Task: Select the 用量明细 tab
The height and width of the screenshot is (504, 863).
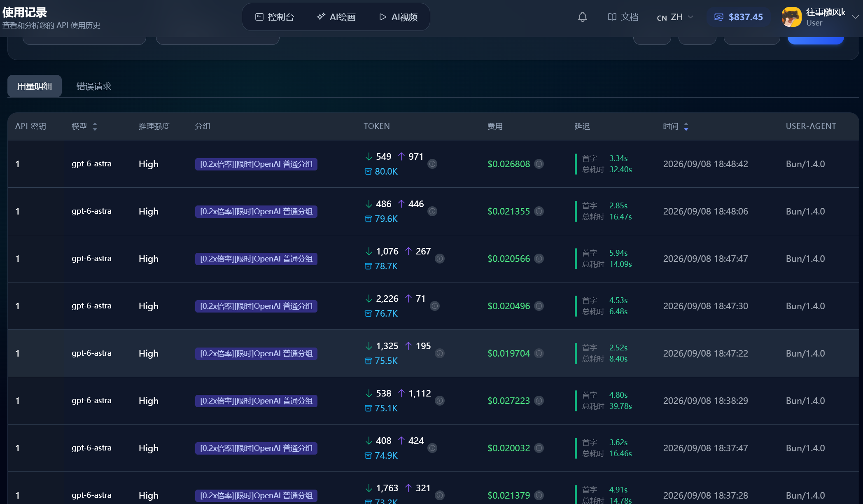Action: pyautogui.click(x=35, y=86)
